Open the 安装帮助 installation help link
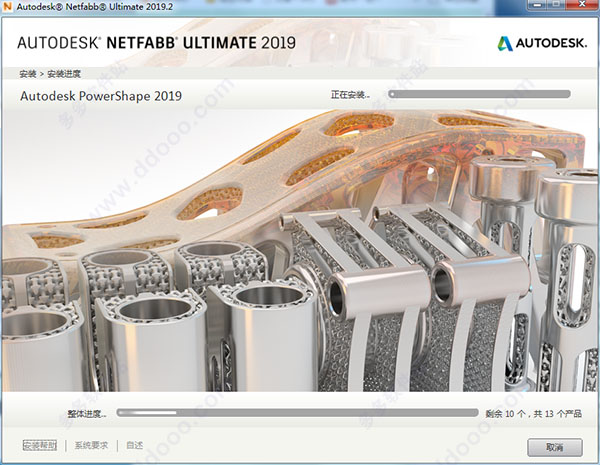Screen dimensions: 600x465 tap(40, 445)
